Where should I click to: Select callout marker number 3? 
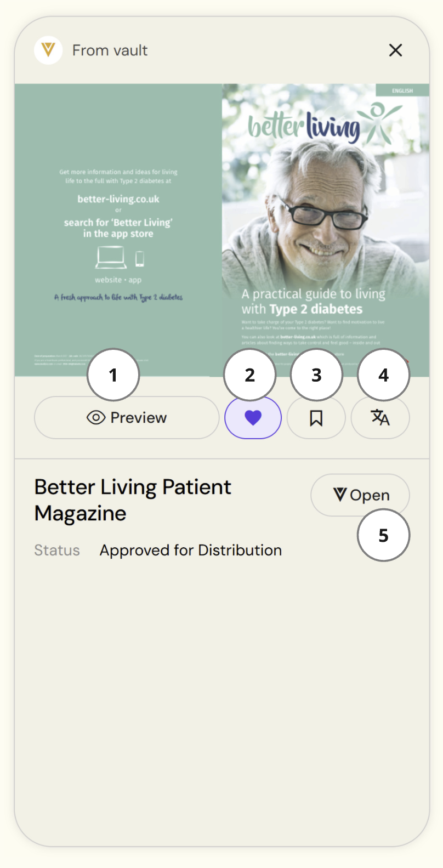point(316,375)
